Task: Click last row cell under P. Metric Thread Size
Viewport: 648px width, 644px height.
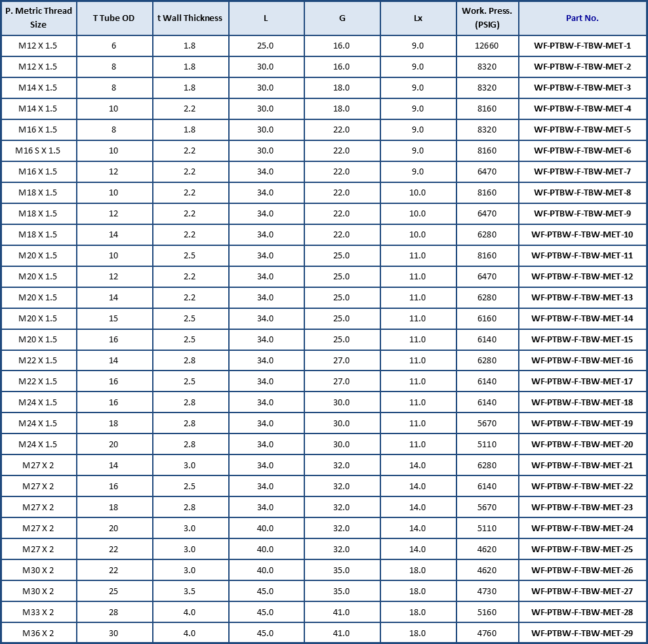Action: (39, 632)
